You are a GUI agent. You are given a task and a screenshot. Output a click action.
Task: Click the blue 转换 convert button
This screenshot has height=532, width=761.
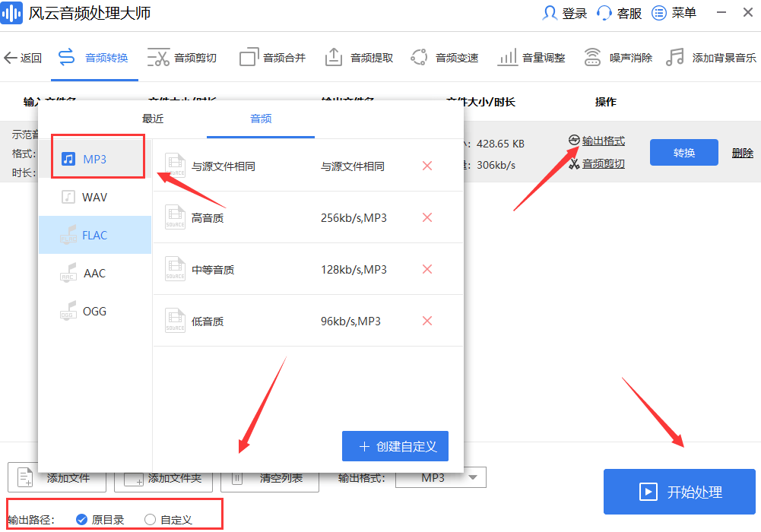point(683,152)
